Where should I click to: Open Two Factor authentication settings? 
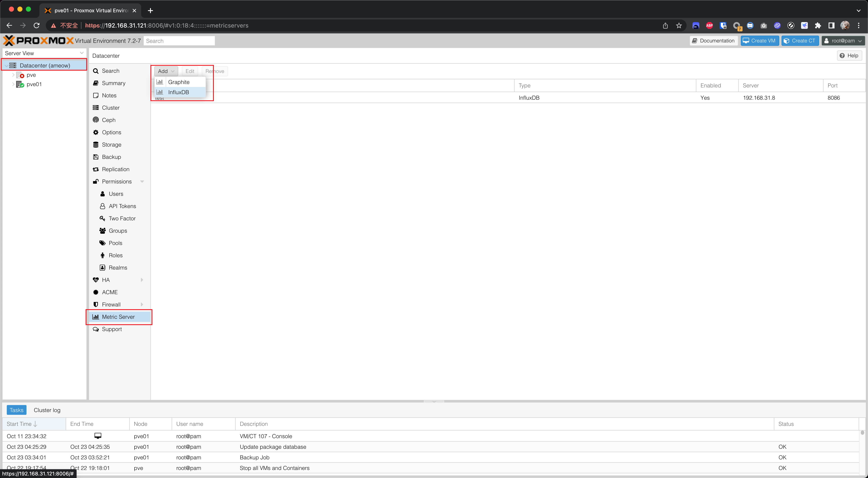tap(122, 218)
